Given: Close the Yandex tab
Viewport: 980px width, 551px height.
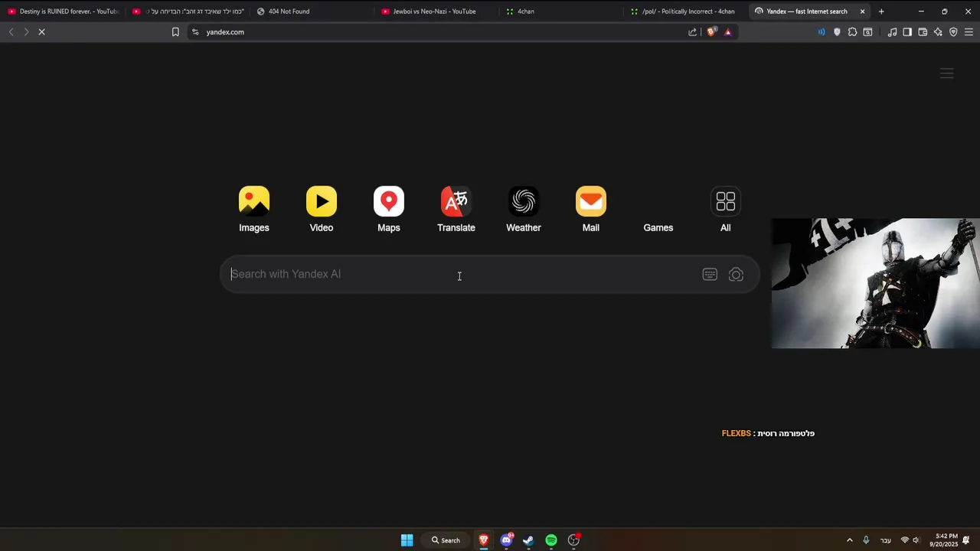Looking at the screenshot, I should [x=862, y=11].
